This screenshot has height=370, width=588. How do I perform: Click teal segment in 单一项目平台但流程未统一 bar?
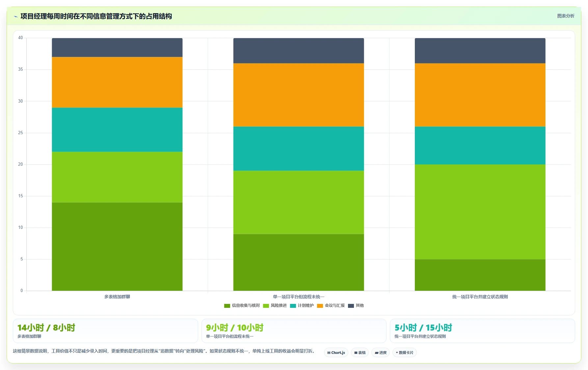(299, 149)
